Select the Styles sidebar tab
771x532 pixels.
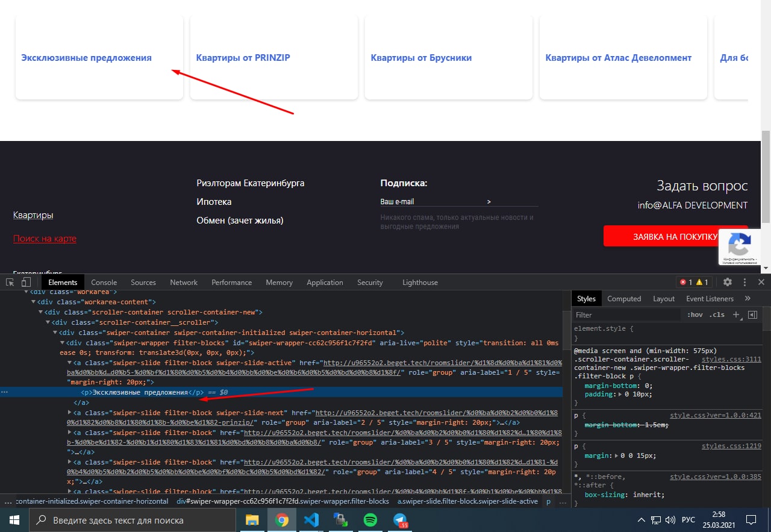(586, 298)
